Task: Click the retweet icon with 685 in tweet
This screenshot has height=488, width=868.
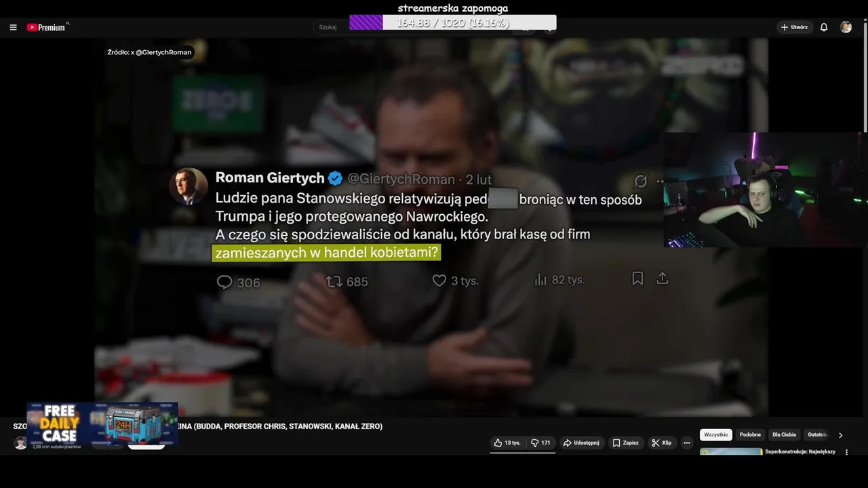Action: pos(334,281)
